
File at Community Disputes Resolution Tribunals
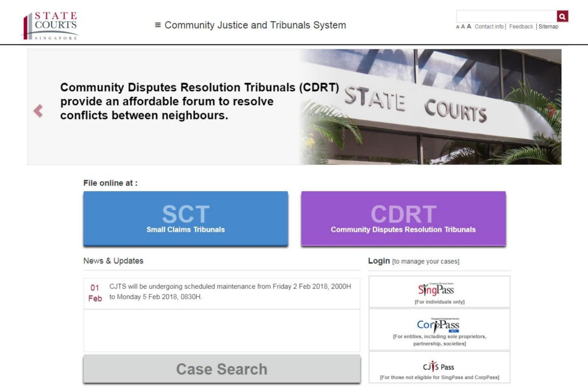(x=403, y=218)
